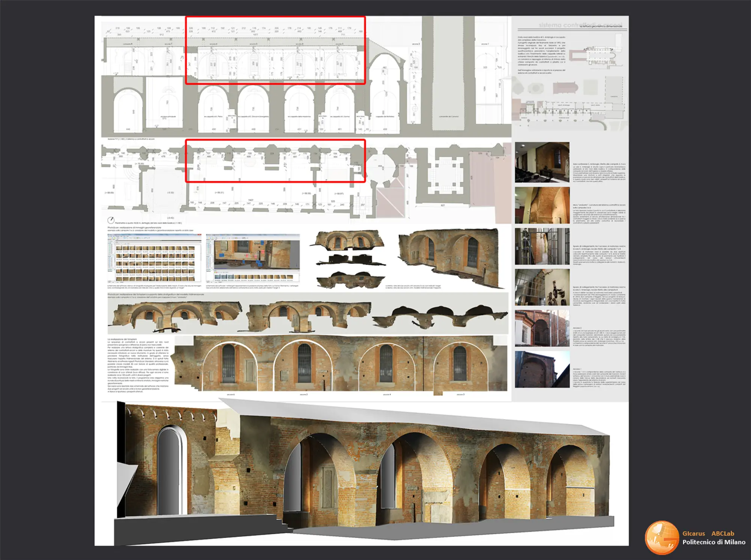Click the PhotoScan photo grid screenshot
The width and height of the screenshot is (751, 560).
click(x=154, y=258)
